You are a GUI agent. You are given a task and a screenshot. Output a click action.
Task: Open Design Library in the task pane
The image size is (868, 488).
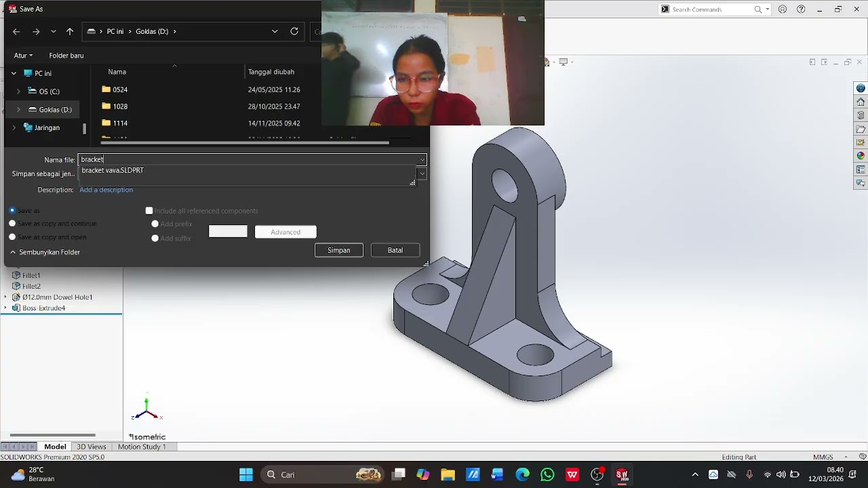click(861, 115)
